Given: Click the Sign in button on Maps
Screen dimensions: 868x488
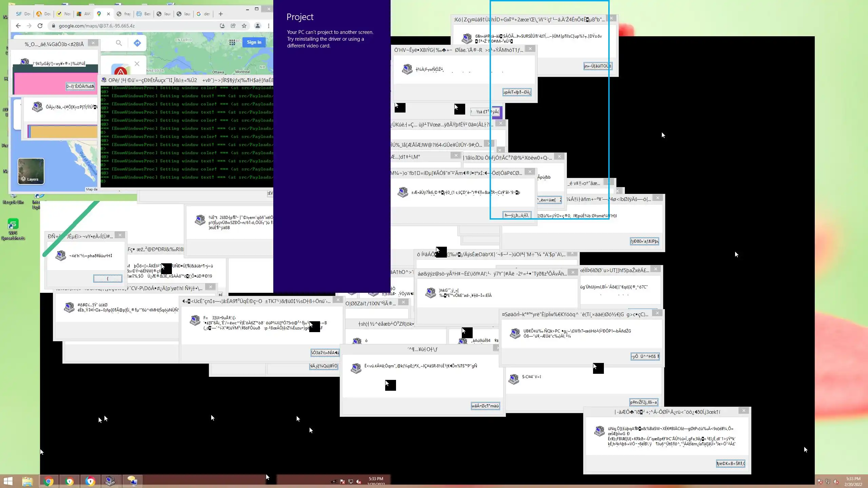Looking at the screenshot, I should [x=254, y=42].
